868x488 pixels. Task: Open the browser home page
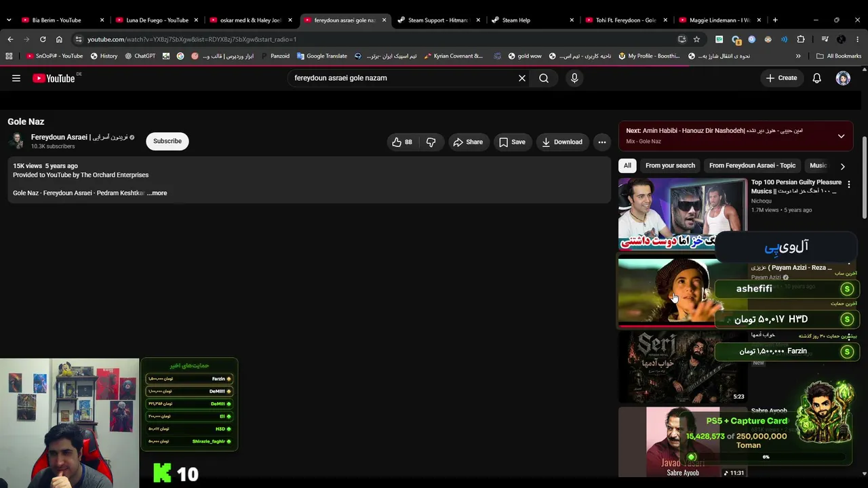(x=59, y=39)
